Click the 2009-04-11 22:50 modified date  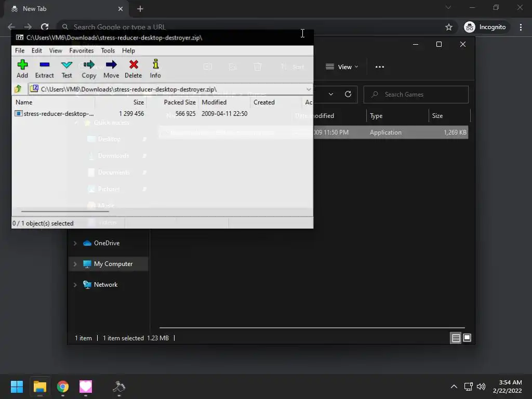(224, 114)
